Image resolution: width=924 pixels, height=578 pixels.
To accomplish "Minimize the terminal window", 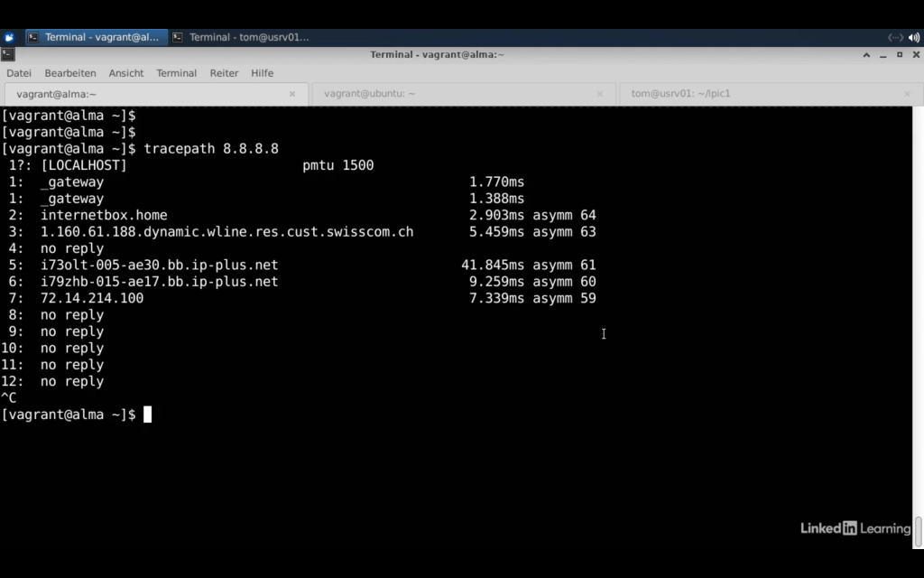I will click(883, 54).
